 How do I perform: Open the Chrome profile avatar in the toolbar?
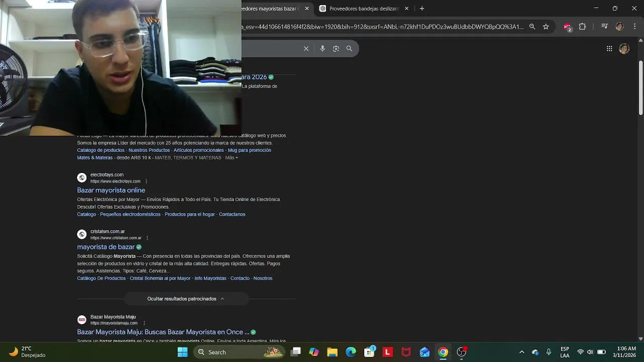point(619,27)
